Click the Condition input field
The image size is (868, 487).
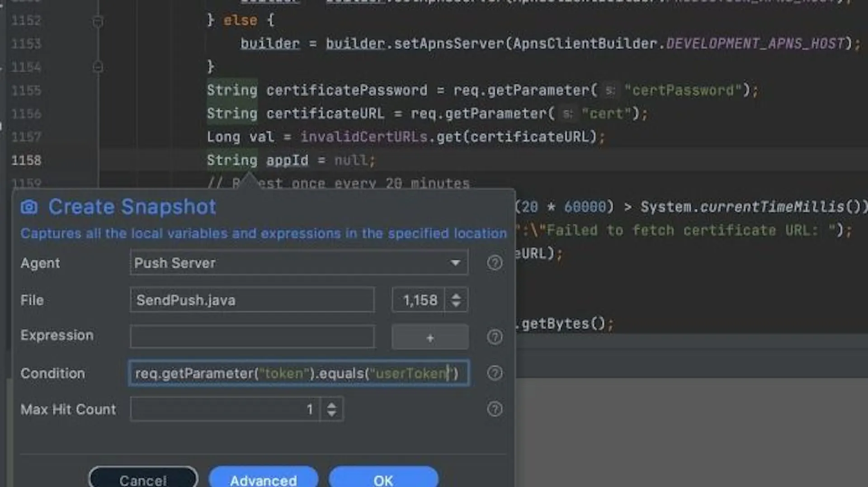pyautogui.click(x=299, y=373)
